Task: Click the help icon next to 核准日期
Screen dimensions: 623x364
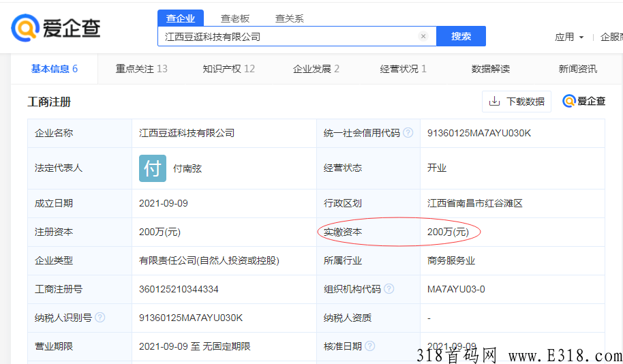Action: tap(370, 346)
